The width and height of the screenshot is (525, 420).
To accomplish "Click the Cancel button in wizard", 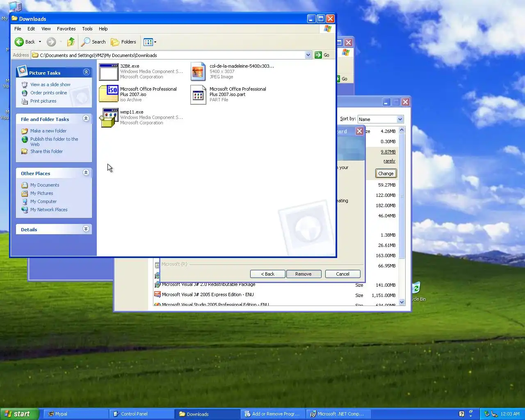I will point(342,274).
